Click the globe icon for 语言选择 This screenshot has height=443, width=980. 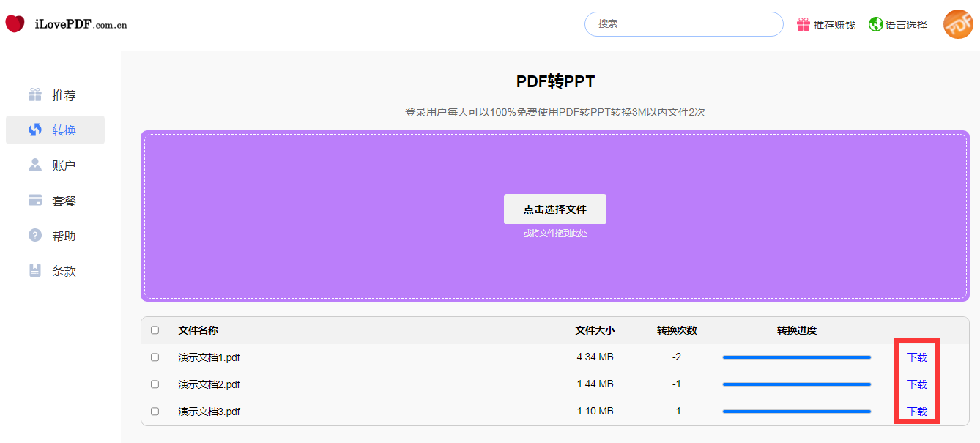[x=875, y=24]
